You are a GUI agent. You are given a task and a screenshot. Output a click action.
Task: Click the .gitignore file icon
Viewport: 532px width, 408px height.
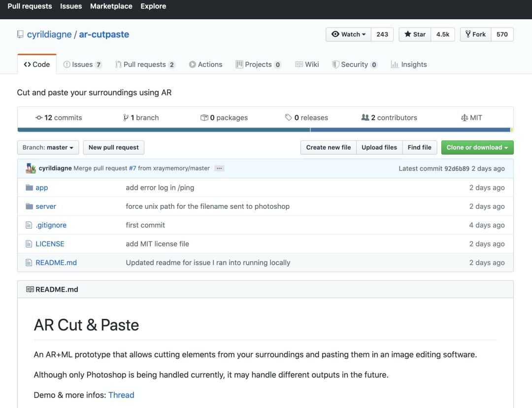click(x=29, y=225)
